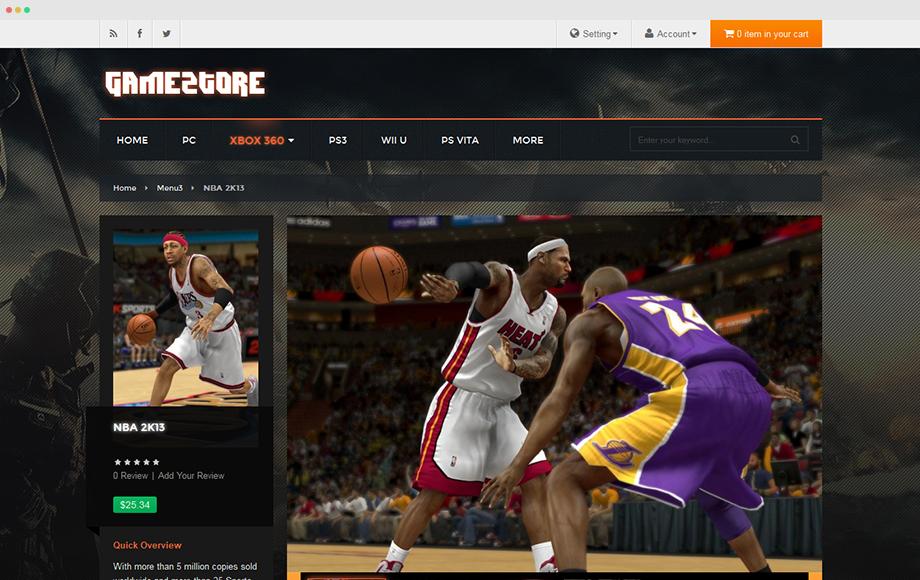This screenshot has width=920, height=580.
Task: Click the $25.34 price tag
Action: pos(135,505)
